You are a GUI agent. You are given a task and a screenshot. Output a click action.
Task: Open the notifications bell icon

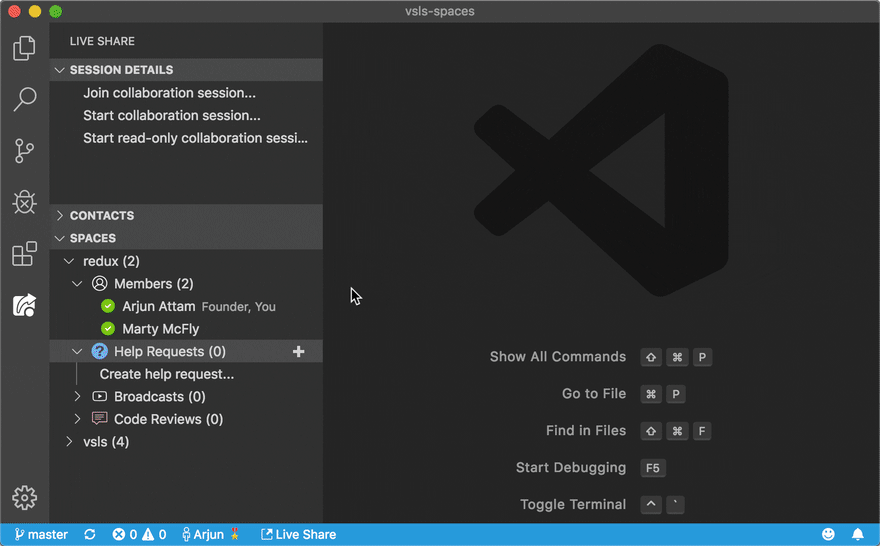[858, 534]
